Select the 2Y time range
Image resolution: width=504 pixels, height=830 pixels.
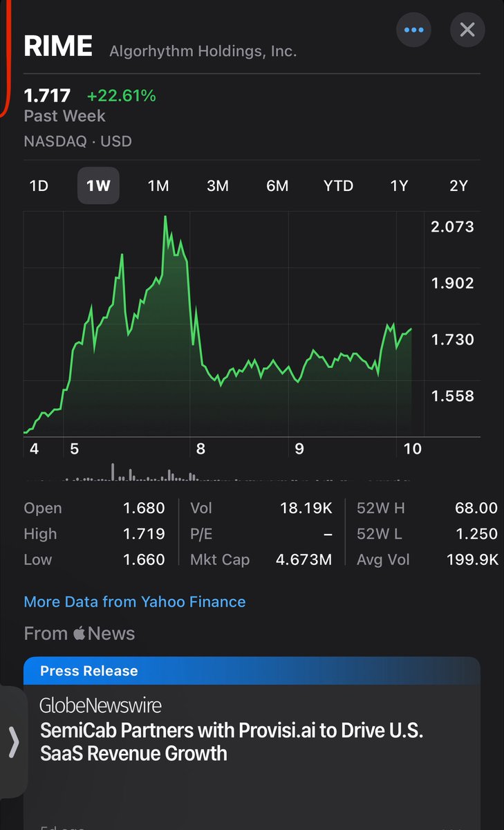point(458,186)
